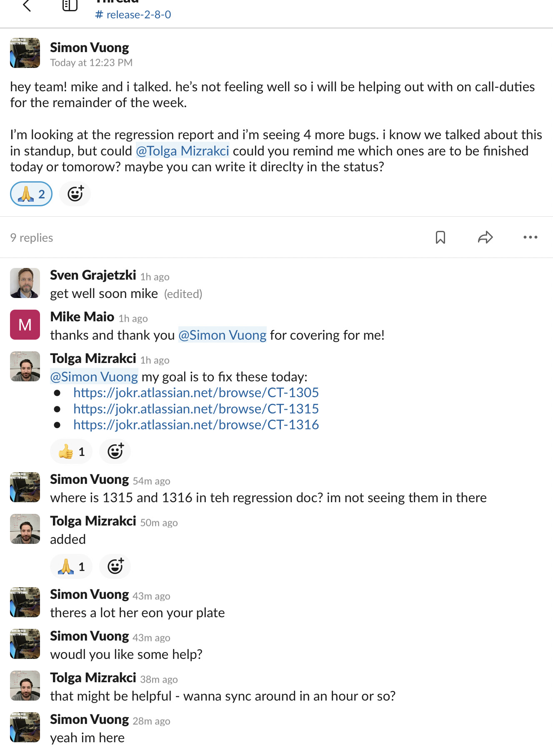
Task: Go back using the left chevron
Action: point(27,6)
